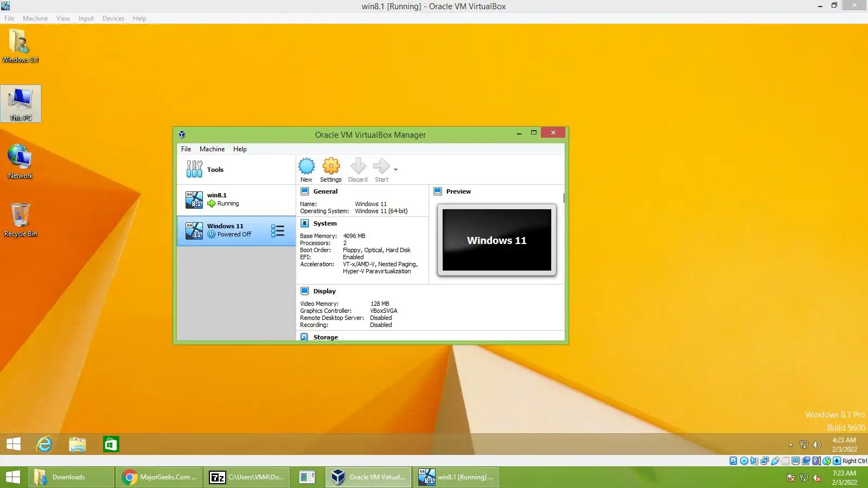Select the Windows 11 powered off VM
Screen dimensions: 868x488
[236, 231]
